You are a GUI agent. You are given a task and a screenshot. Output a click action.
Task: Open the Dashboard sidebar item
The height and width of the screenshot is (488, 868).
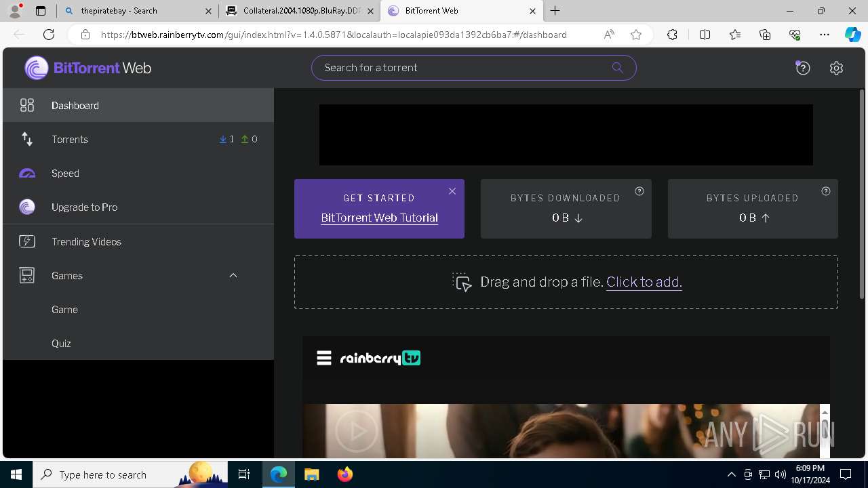138,105
